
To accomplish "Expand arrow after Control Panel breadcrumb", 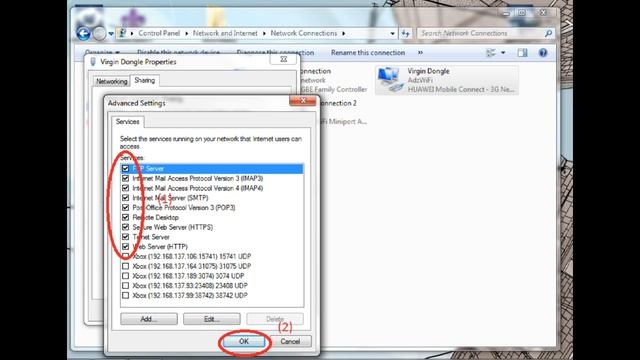I will [x=187, y=33].
